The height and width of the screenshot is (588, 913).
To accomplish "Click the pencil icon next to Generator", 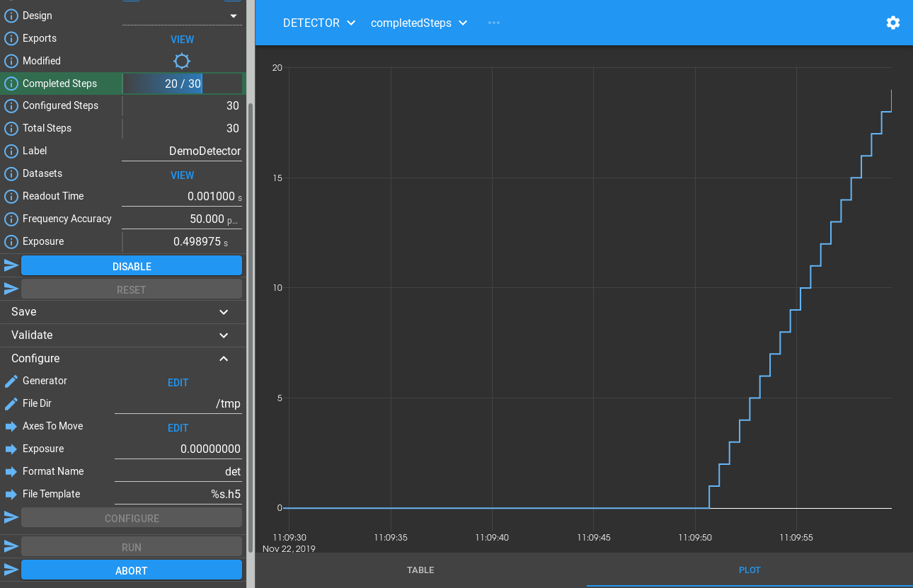I will click(11, 381).
